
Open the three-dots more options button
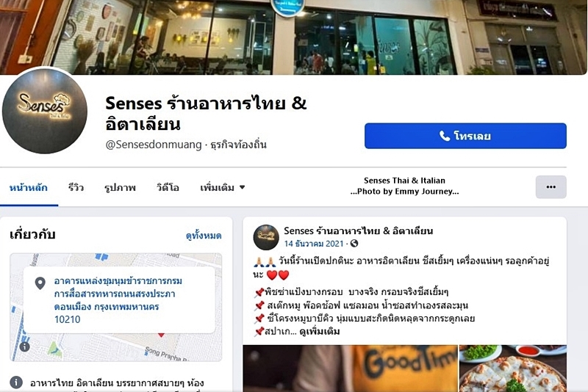coord(551,187)
